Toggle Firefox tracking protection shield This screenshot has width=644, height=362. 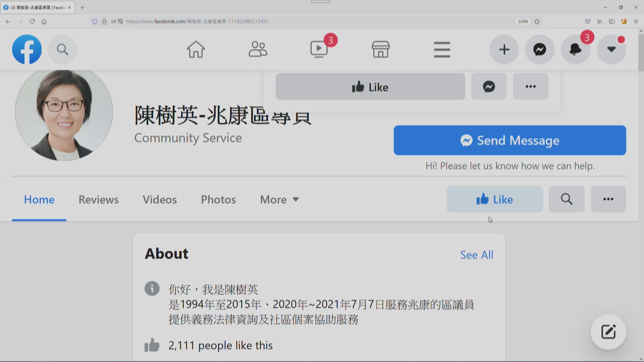point(95,21)
